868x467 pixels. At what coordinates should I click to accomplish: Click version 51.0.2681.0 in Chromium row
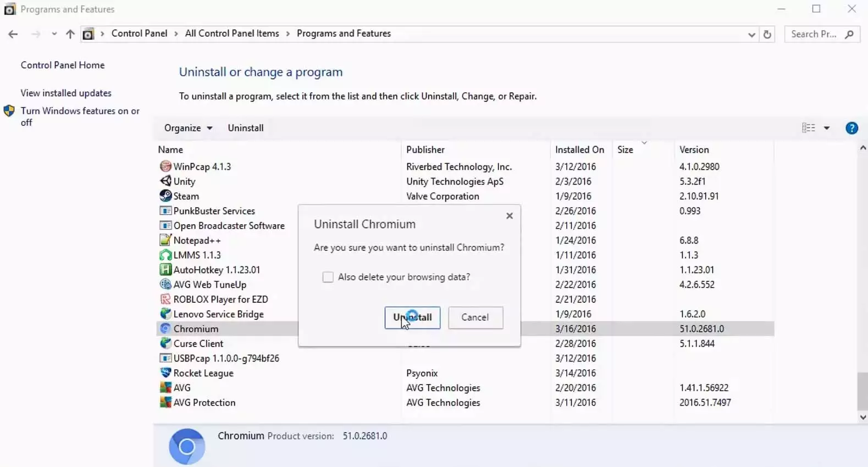[x=701, y=329]
